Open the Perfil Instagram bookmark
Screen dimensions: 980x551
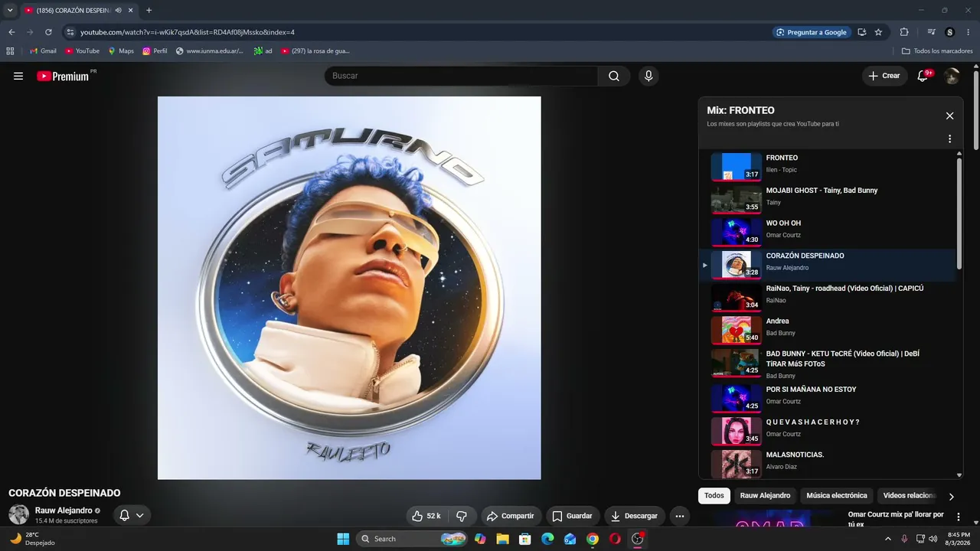pos(155,51)
